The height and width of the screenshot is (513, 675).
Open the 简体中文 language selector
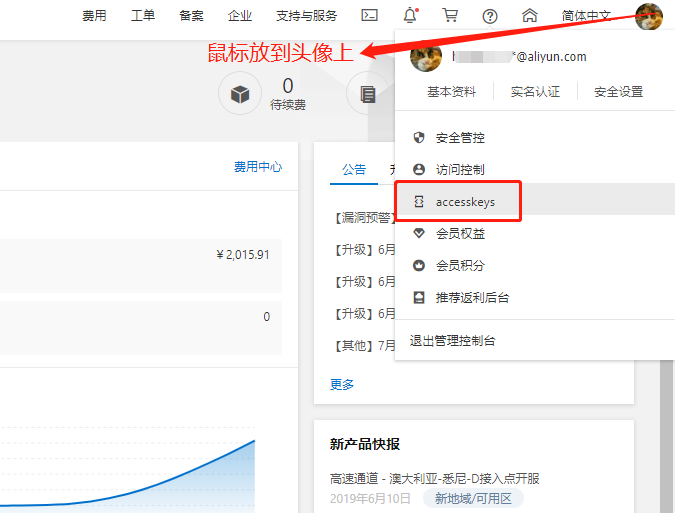[x=586, y=16]
